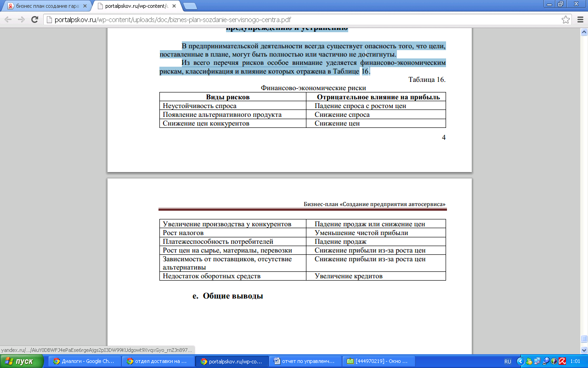The image size is (588, 368).
Task: Open the [444970219] - Окно taskbar item
Action: click(x=379, y=361)
